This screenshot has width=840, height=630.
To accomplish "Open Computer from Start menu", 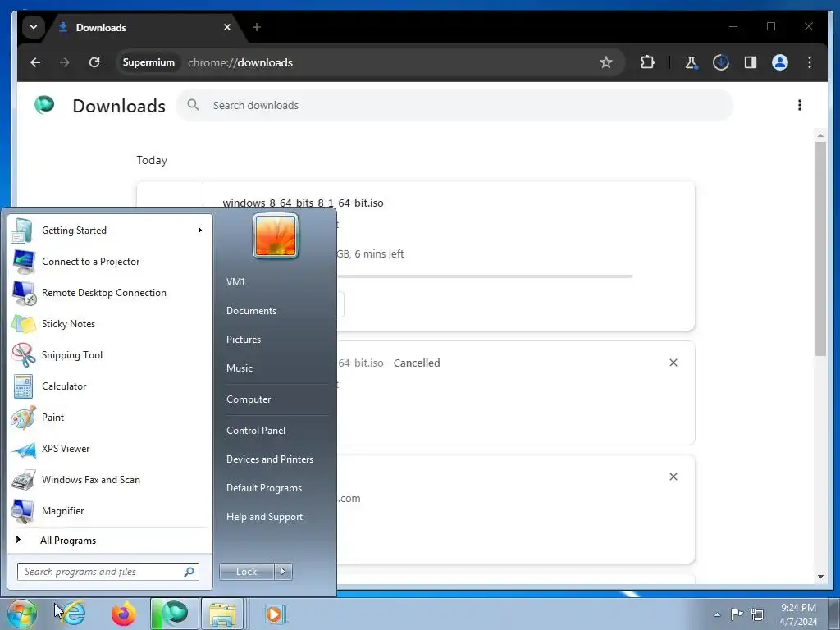I will tap(249, 399).
